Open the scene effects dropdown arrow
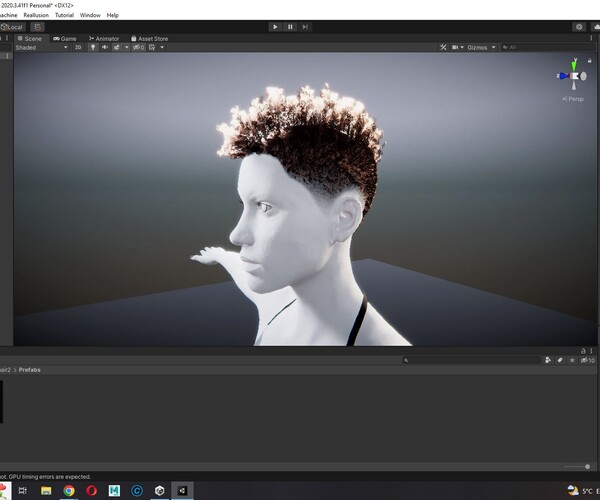The height and width of the screenshot is (500, 600). [127, 47]
